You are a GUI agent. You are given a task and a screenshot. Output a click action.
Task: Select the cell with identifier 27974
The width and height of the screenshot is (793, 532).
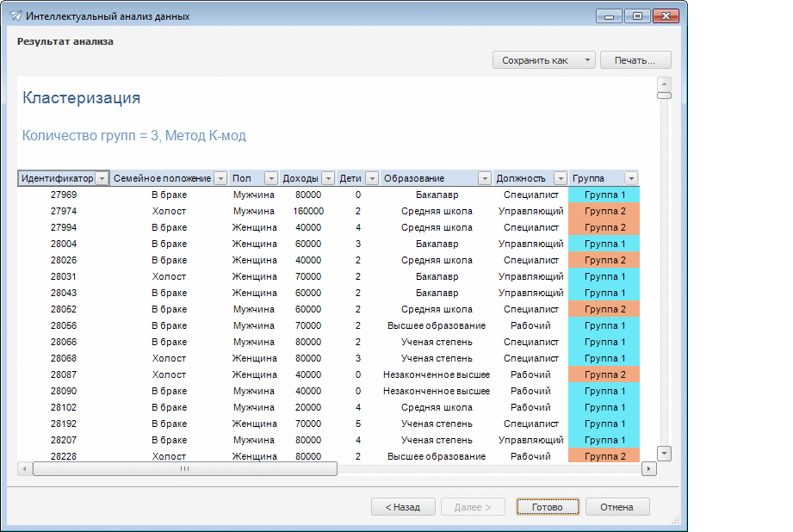pyautogui.click(x=64, y=211)
